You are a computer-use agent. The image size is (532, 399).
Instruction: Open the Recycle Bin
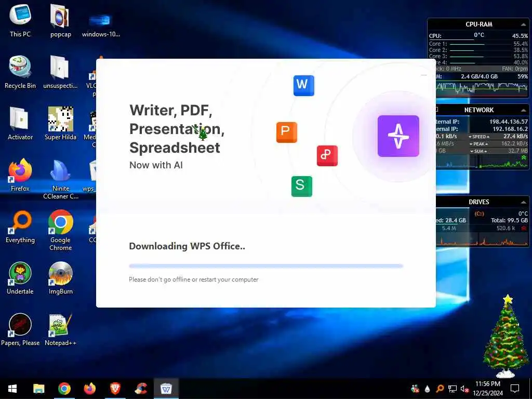(x=20, y=72)
